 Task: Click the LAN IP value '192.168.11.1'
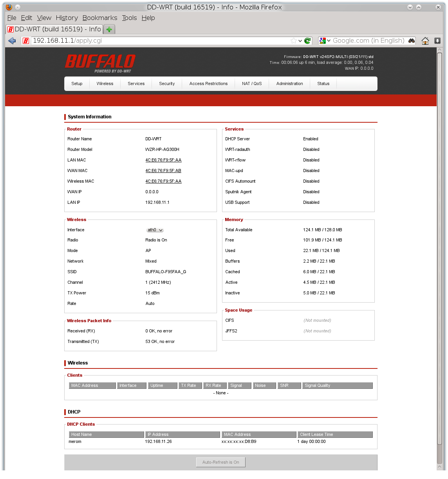pyautogui.click(x=157, y=203)
